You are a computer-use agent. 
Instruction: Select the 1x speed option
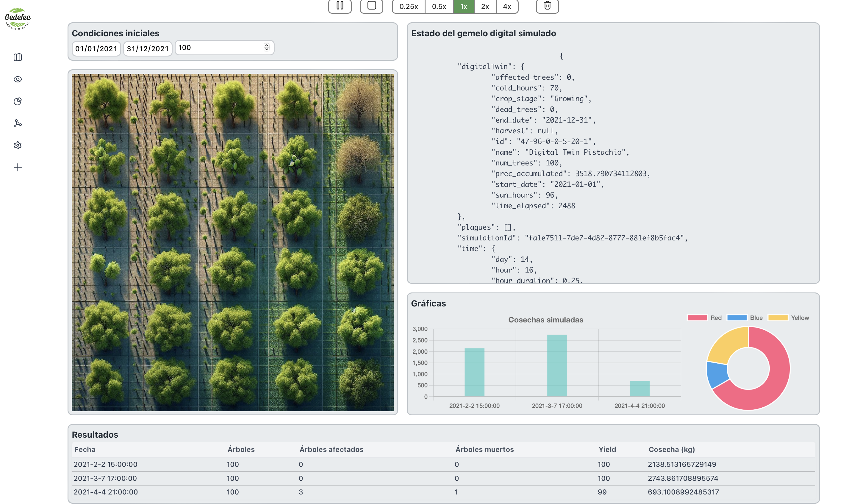coord(463,7)
